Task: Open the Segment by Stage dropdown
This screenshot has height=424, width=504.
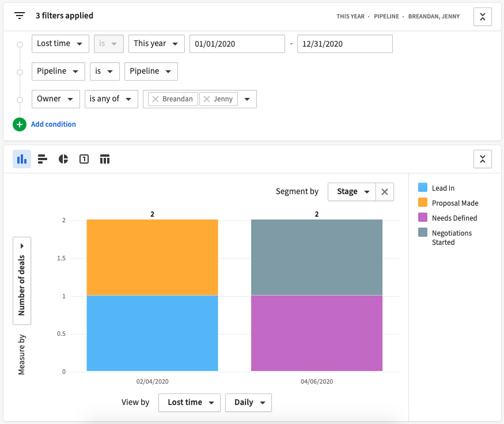Action: coord(352,192)
